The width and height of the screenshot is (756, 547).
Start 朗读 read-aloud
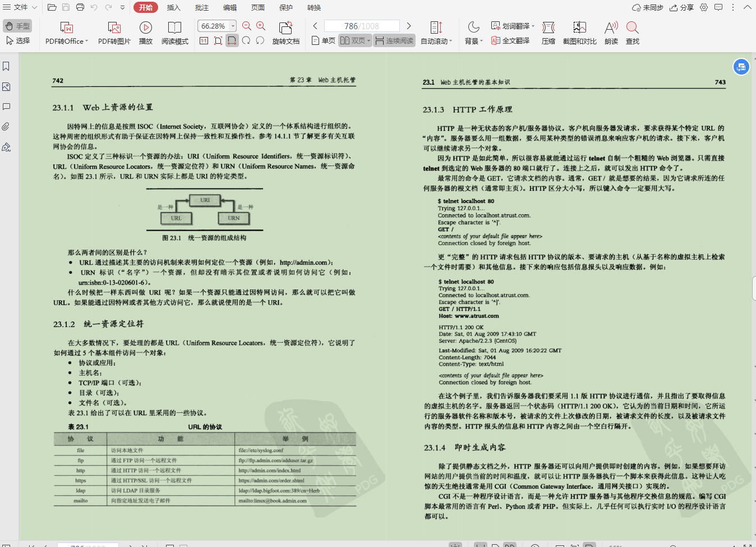(611, 33)
